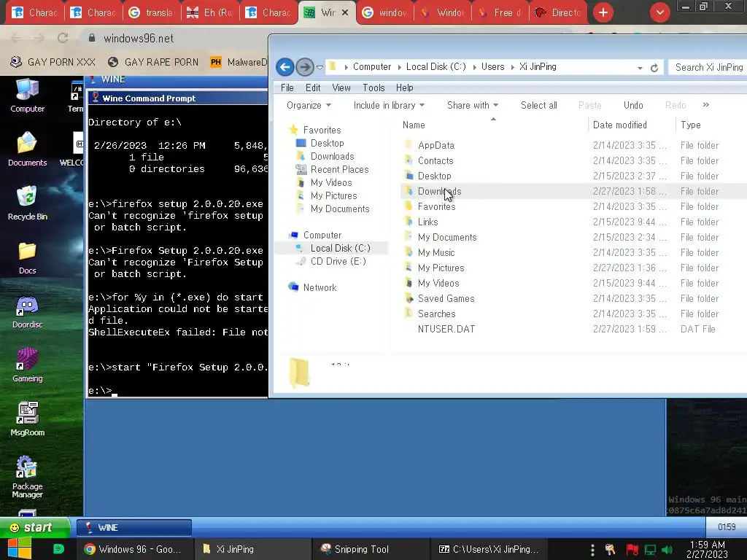Sort by Date modified column header
The height and width of the screenshot is (560, 747).
click(x=620, y=125)
